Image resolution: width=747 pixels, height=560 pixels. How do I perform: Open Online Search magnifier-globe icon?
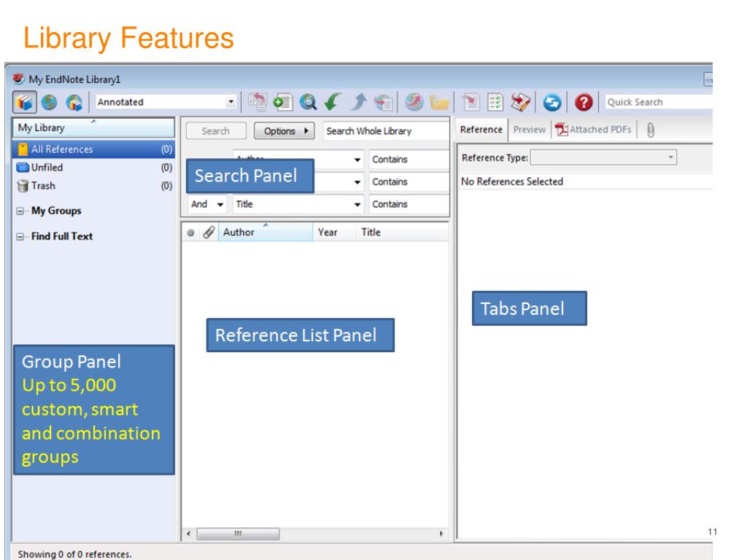click(309, 102)
